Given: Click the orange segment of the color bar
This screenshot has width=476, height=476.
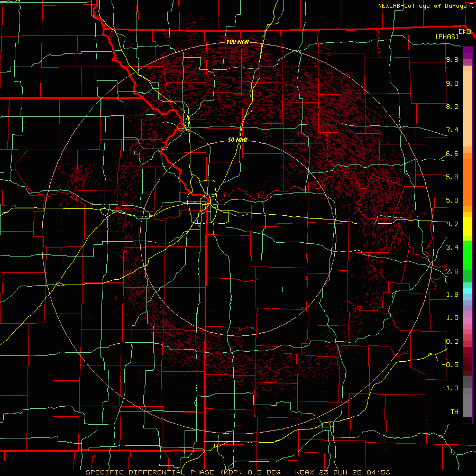Looking at the screenshot, I should tap(467, 183).
